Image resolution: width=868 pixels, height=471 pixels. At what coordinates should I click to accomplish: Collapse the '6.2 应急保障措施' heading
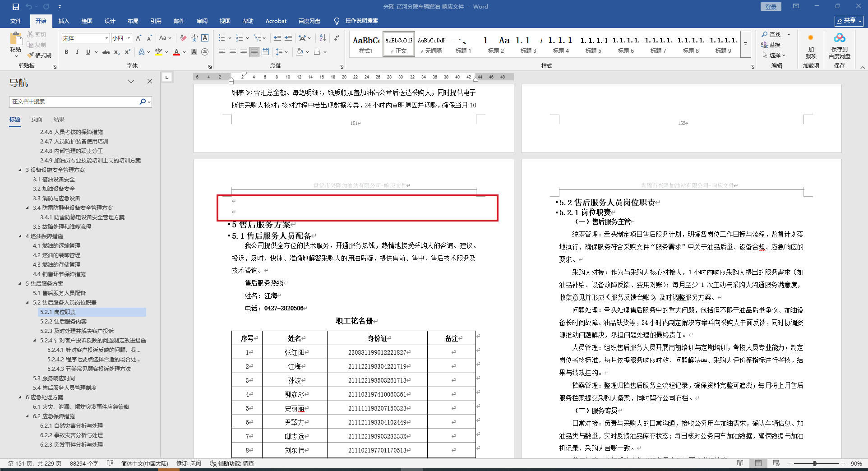pyautogui.click(x=28, y=416)
